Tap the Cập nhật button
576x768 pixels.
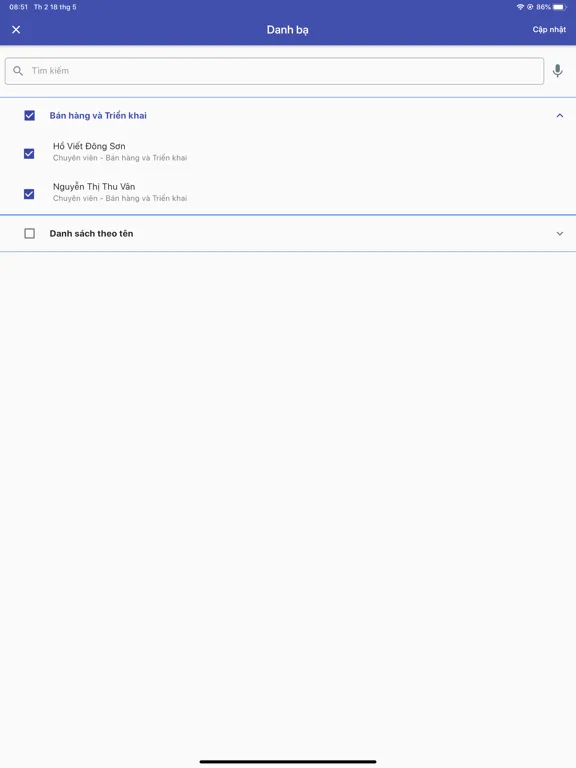tap(549, 29)
